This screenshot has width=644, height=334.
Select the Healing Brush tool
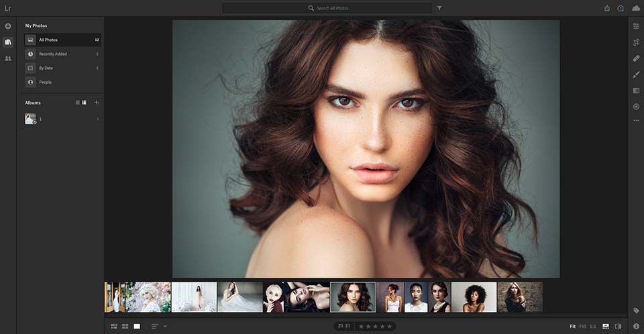pos(636,58)
